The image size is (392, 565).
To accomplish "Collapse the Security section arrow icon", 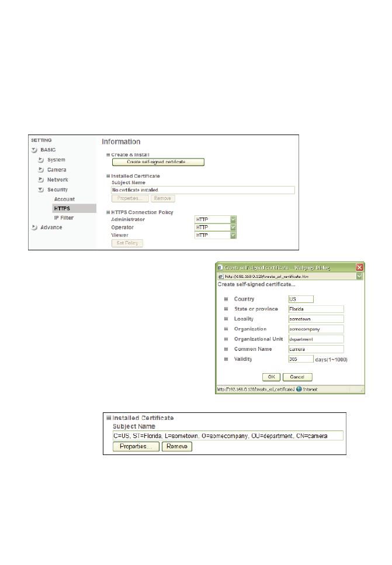I will point(41,190).
